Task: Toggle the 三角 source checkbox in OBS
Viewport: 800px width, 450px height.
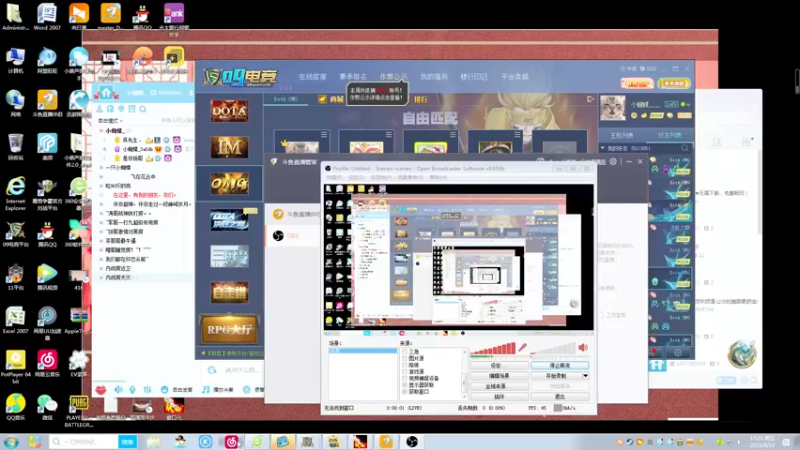Action: [405, 352]
